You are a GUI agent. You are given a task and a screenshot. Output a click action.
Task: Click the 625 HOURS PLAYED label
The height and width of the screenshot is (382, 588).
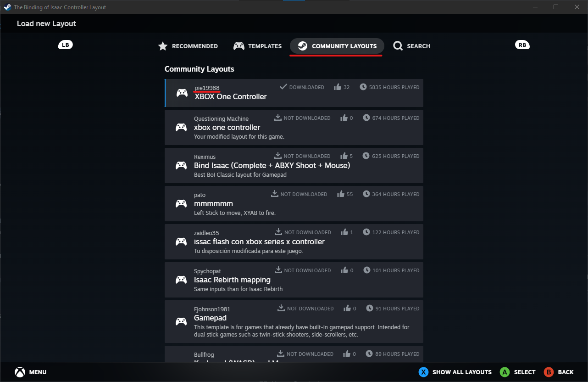396,156
